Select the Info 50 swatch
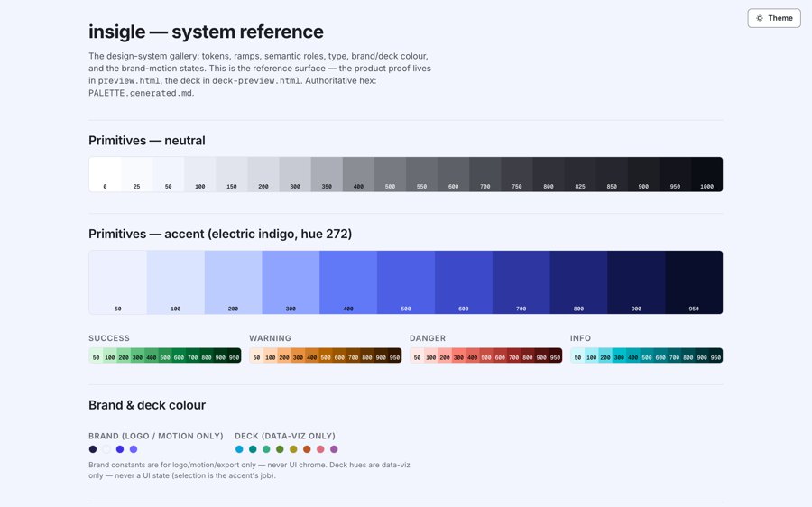The image size is (812, 507). click(577, 355)
